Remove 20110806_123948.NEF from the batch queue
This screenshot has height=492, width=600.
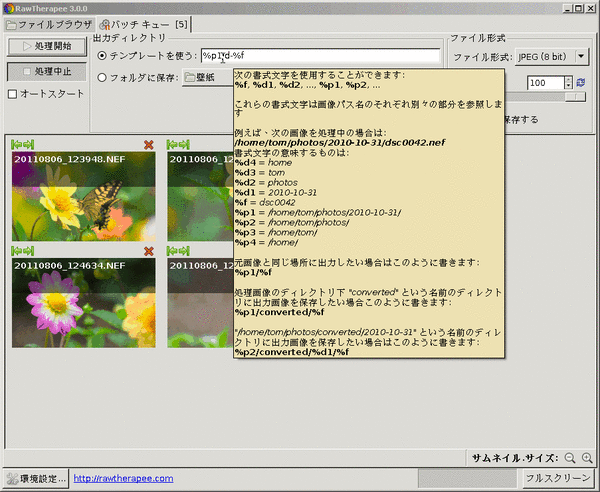coord(148,145)
